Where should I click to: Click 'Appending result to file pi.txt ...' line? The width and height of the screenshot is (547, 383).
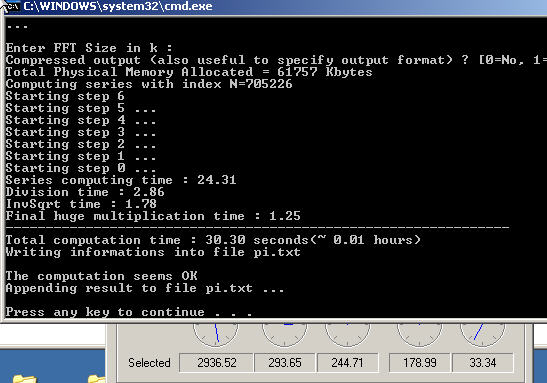145,288
